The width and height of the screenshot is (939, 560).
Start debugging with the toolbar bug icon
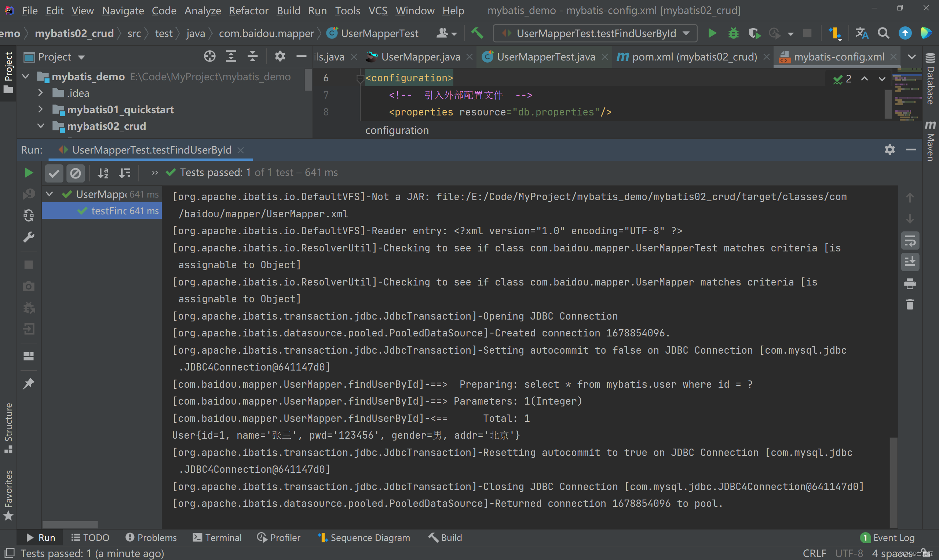pyautogui.click(x=733, y=33)
